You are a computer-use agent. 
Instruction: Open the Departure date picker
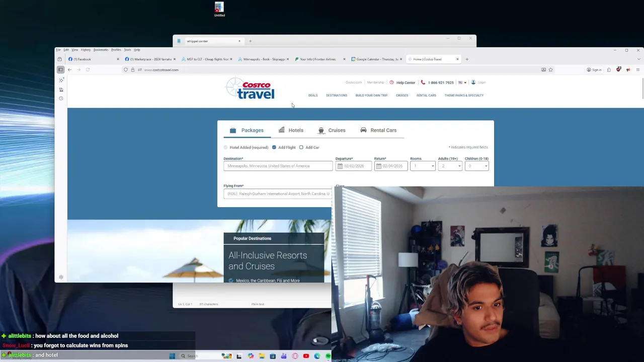tap(354, 166)
